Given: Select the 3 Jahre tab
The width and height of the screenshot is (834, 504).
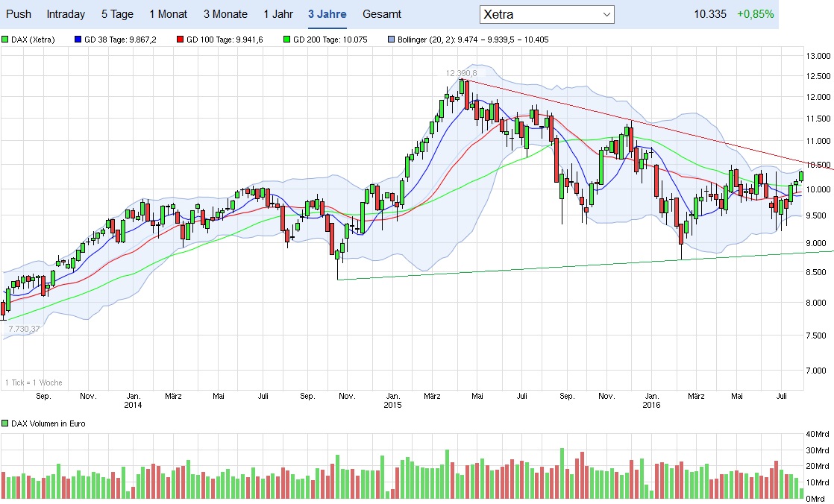Looking at the screenshot, I should pyautogui.click(x=327, y=14).
